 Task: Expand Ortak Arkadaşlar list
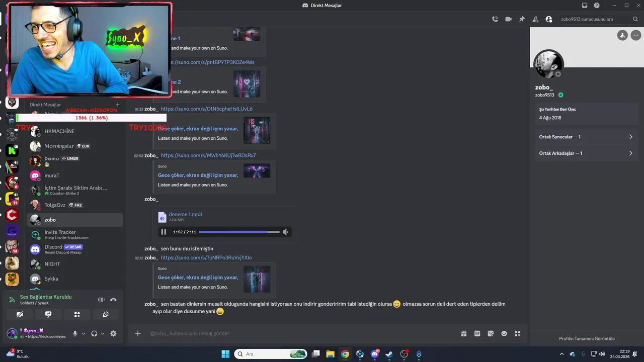point(586,153)
